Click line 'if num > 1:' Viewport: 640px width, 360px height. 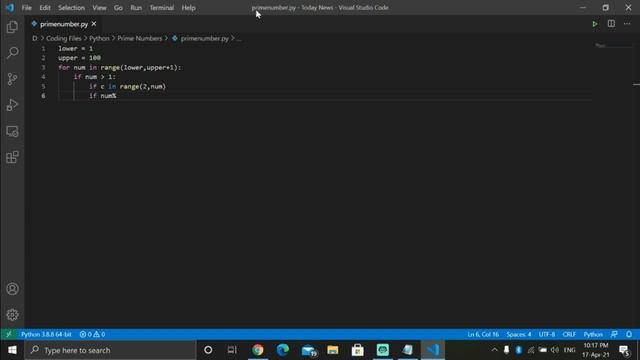coord(95,77)
